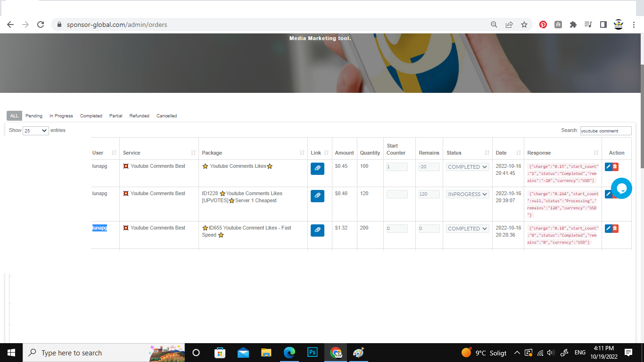Go back to the previous page
This screenshot has height=362, width=644.
tap(10, 25)
